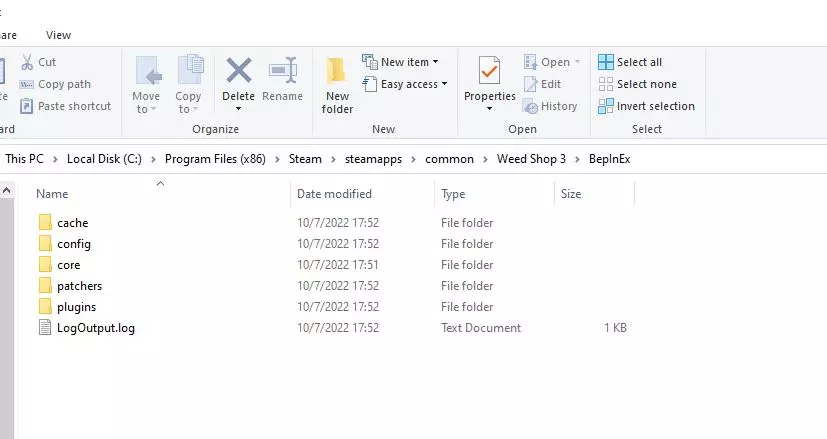Click the History icon

pos(530,106)
